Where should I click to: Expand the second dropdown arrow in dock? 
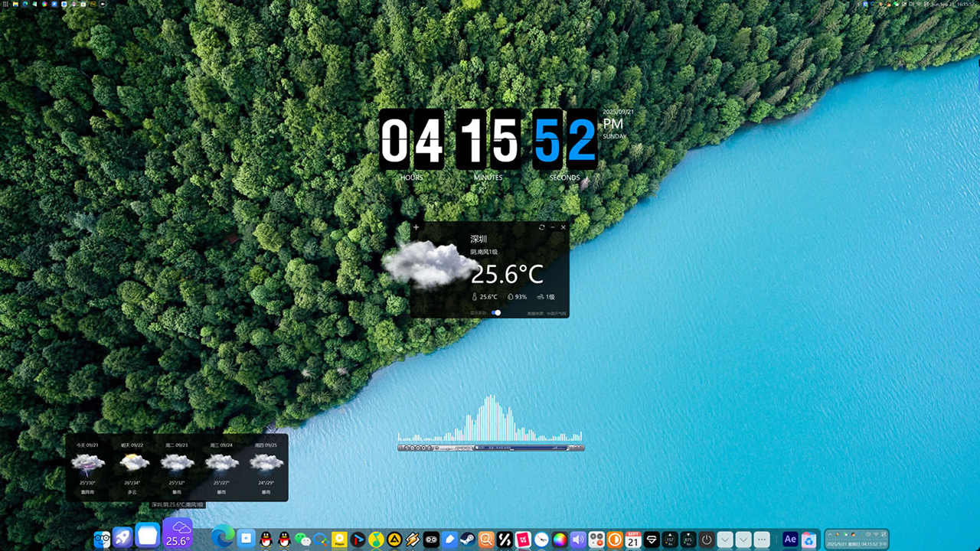click(743, 540)
